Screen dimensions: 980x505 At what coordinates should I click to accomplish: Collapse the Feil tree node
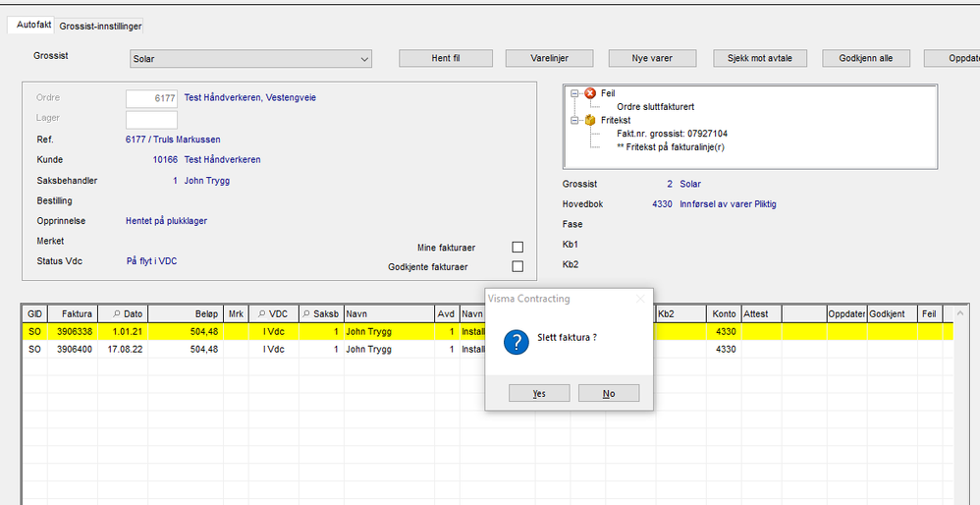[574, 93]
